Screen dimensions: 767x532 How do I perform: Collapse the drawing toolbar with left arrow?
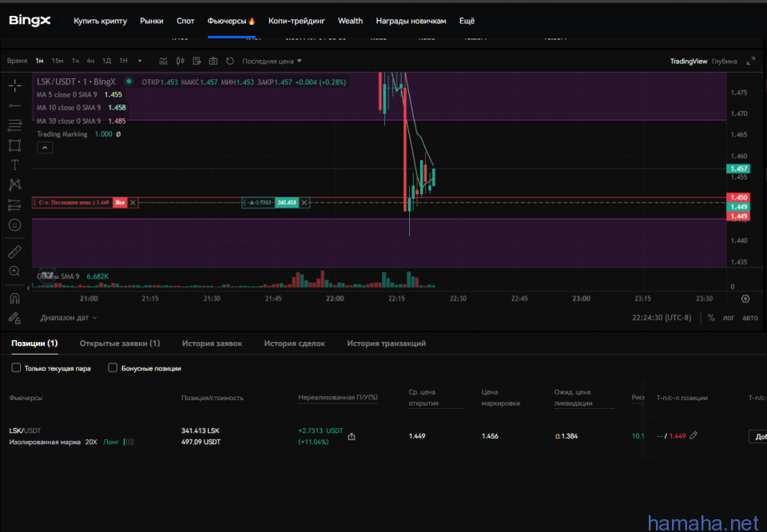pos(28,288)
